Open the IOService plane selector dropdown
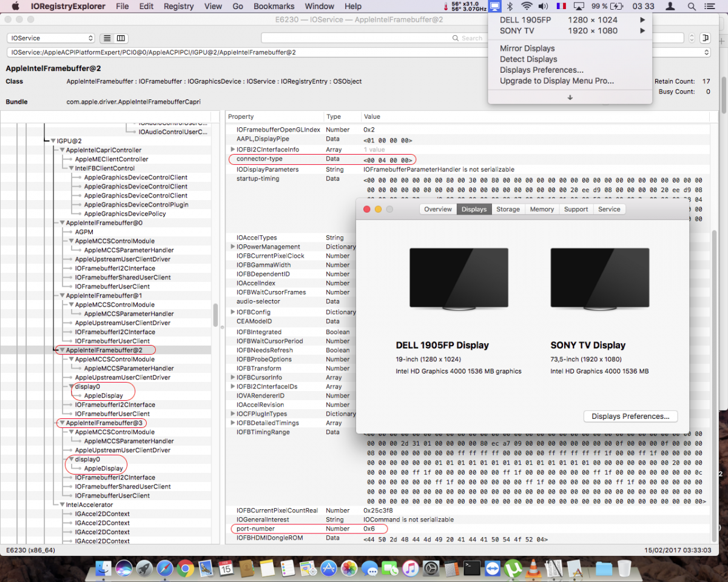The height and width of the screenshot is (582, 728). coord(50,38)
